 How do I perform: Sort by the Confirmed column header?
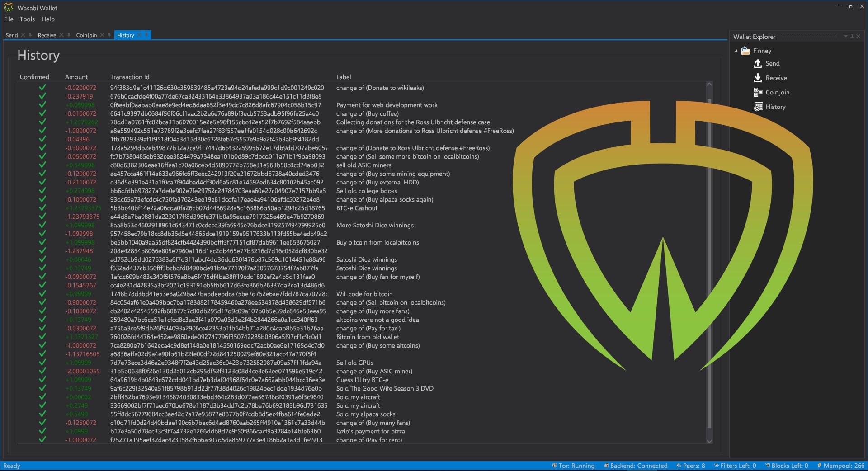coord(34,77)
